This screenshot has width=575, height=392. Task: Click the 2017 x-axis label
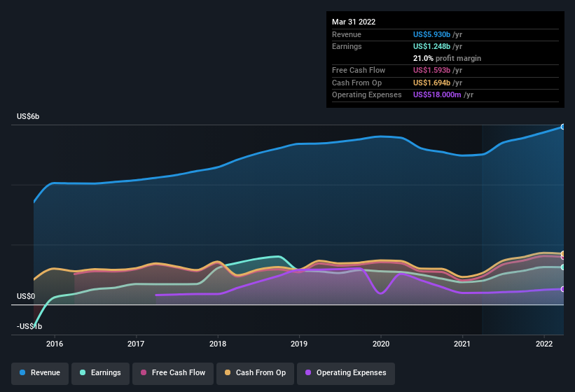(136, 344)
